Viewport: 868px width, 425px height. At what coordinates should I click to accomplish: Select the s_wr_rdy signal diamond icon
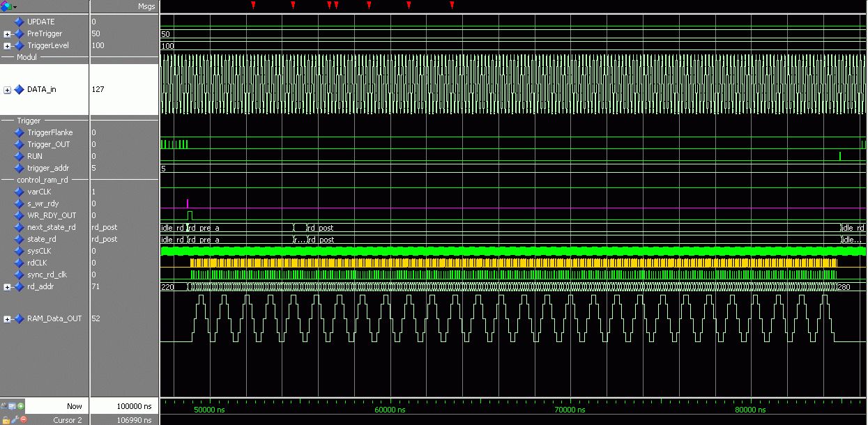coord(19,203)
